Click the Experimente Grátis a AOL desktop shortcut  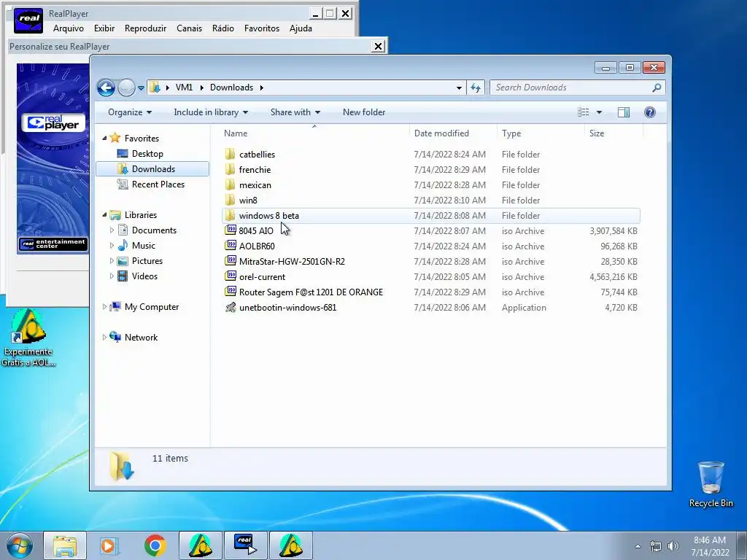[28, 338]
